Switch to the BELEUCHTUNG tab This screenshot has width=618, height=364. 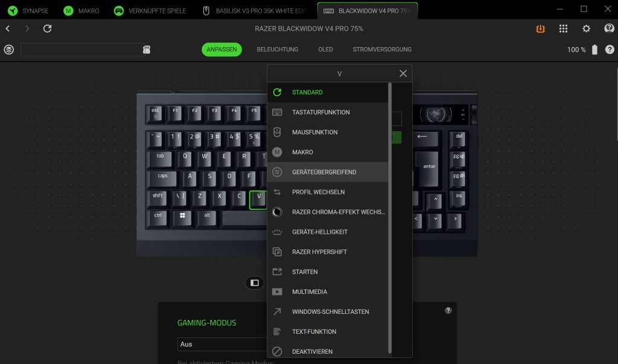pos(277,49)
